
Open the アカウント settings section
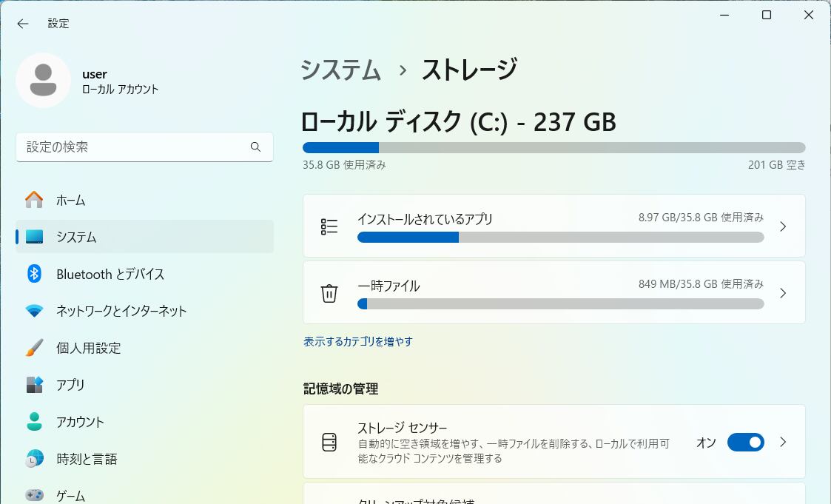(80, 422)
